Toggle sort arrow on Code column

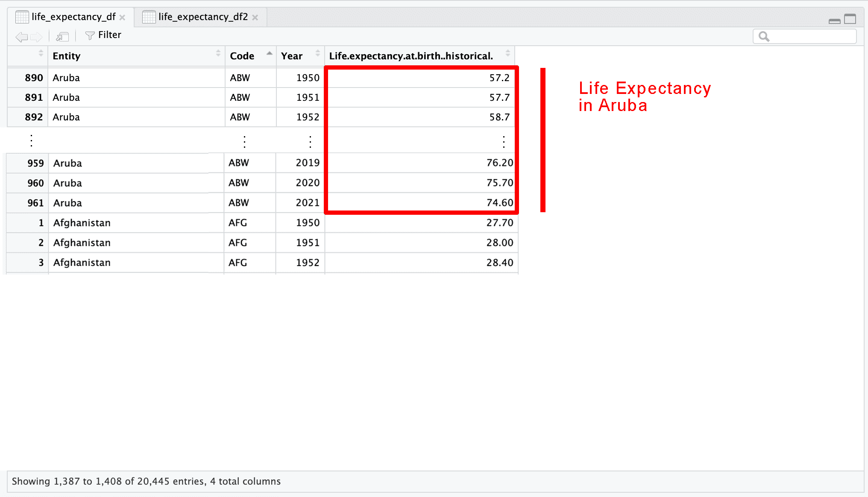click(x=269, y=53)
